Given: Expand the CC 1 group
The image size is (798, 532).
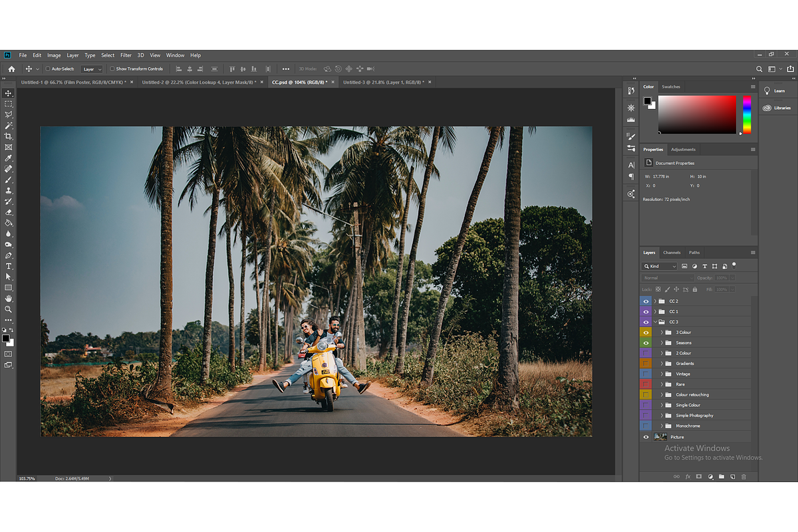Looking at the screenshot, I should click(655, 311).
